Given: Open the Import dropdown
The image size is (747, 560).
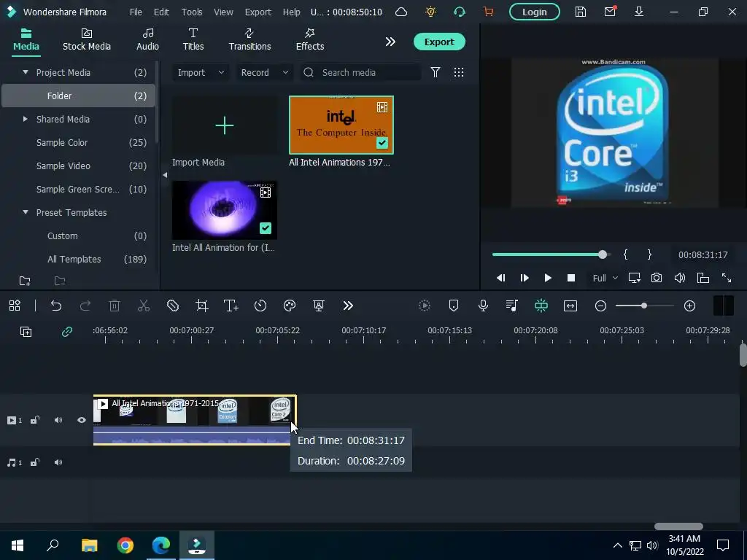Looking at the screenshot, I should [201, 72].
